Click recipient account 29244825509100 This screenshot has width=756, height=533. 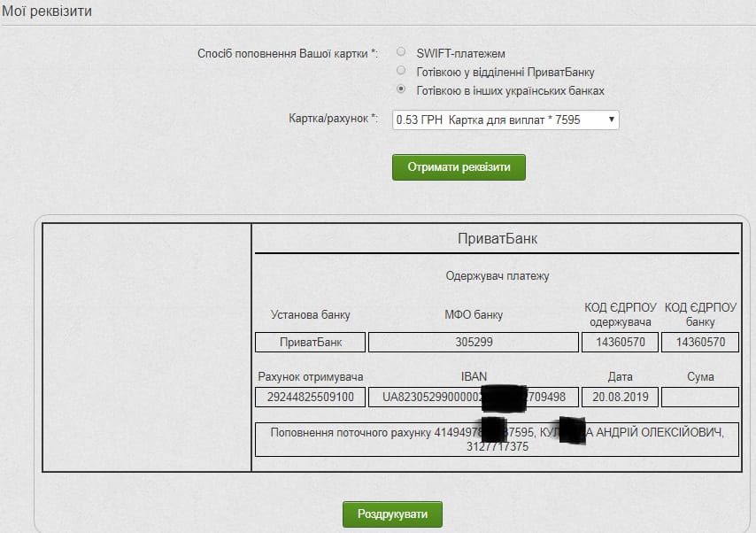coord(310,397)
